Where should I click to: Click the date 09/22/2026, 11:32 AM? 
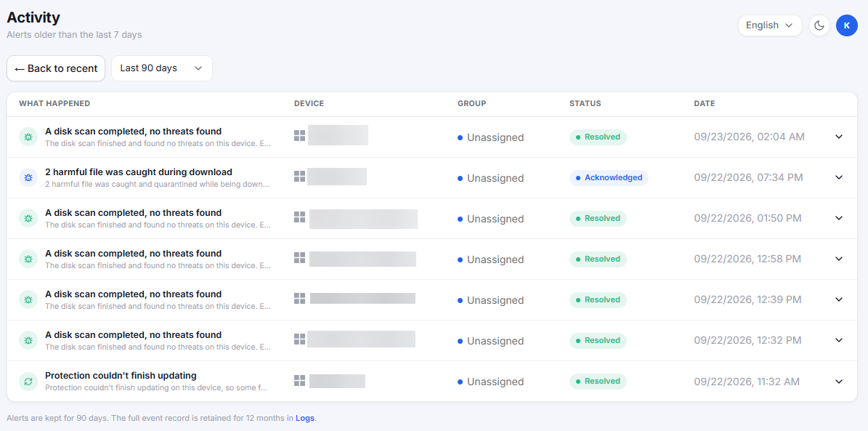pyautogui.click(x=747, y=381)
